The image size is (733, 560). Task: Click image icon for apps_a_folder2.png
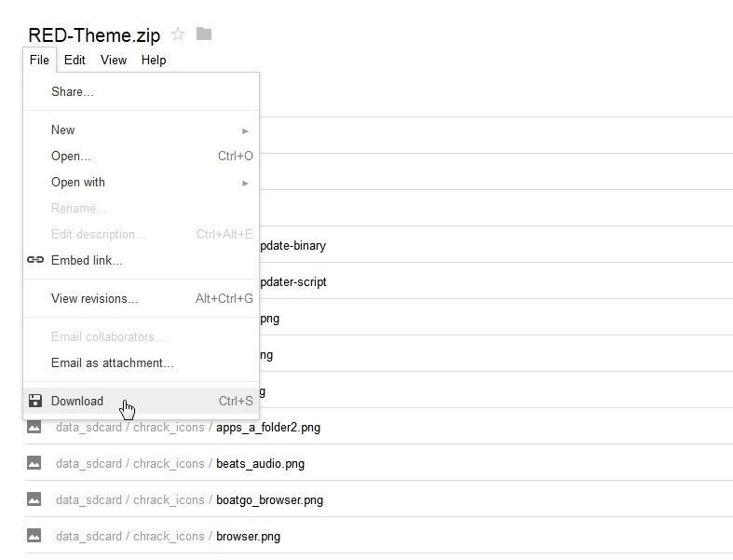point(34,427)
